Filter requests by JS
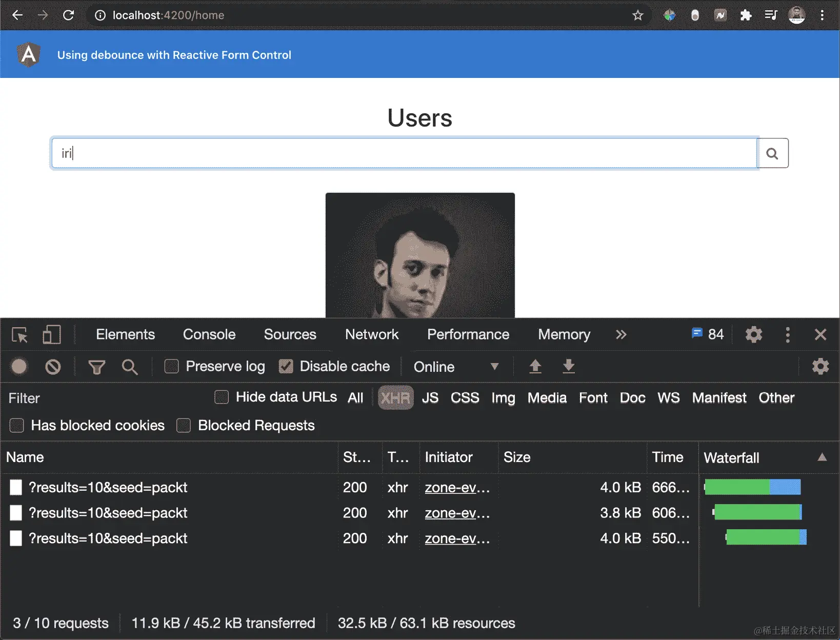This screenshot has height=640, width=840. click(x=430, y=398)
